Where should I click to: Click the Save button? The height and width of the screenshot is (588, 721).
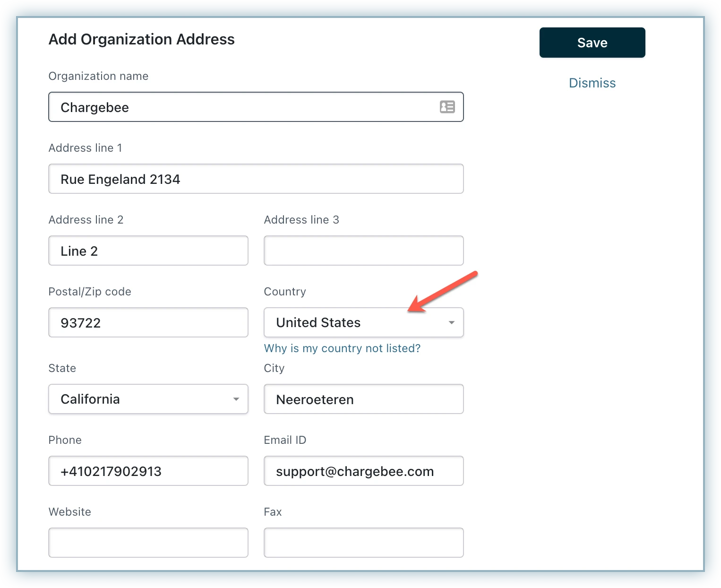592,43
